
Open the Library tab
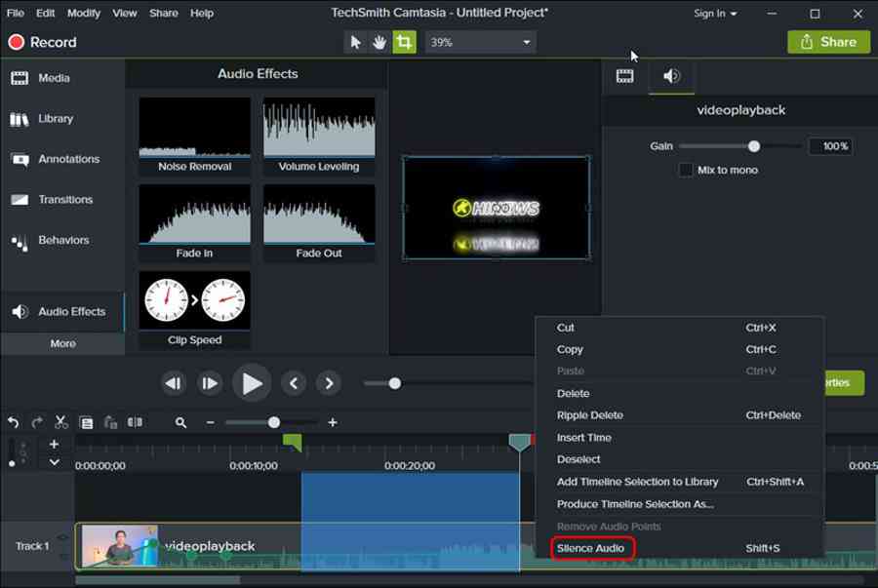pyautogui.click(x=62, y=119)
